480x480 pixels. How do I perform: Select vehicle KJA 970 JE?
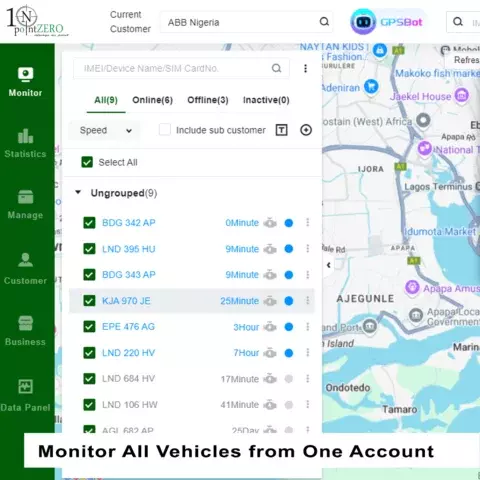click(126, 301)
